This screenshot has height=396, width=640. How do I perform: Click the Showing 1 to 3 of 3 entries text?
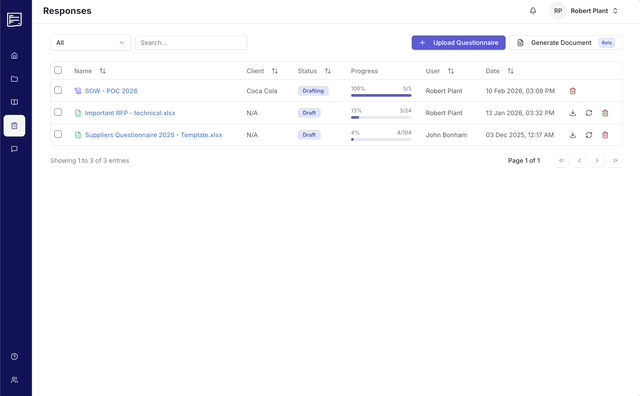(x=90, y=161)
